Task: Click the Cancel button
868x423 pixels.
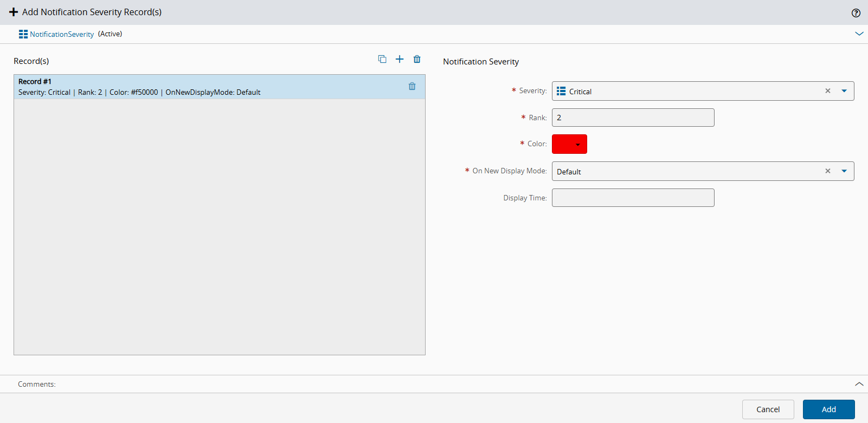Action: [768, 409]
